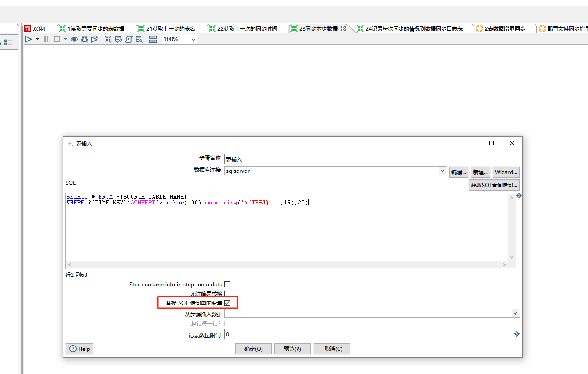This screenshot has height=374, width=588.
Task: Click the 确定(O) button
Action: tap(254, 349)
